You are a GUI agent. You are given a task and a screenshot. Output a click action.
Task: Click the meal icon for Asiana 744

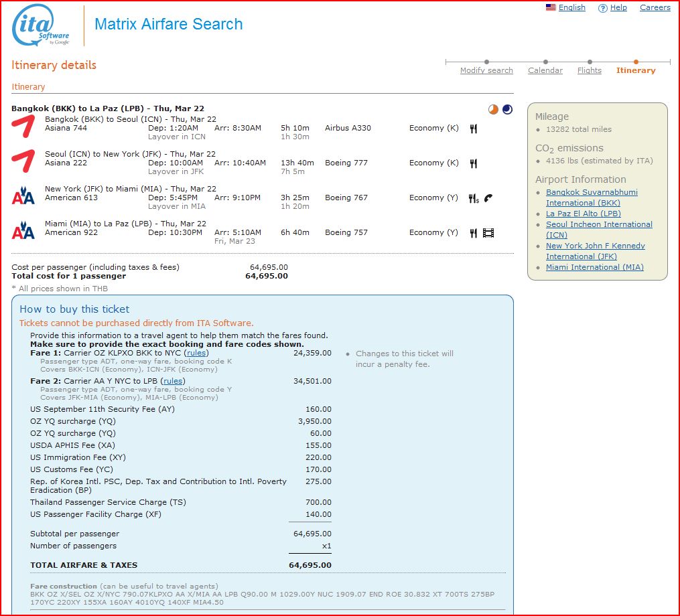pyautogui.click(x=474, y=129)
